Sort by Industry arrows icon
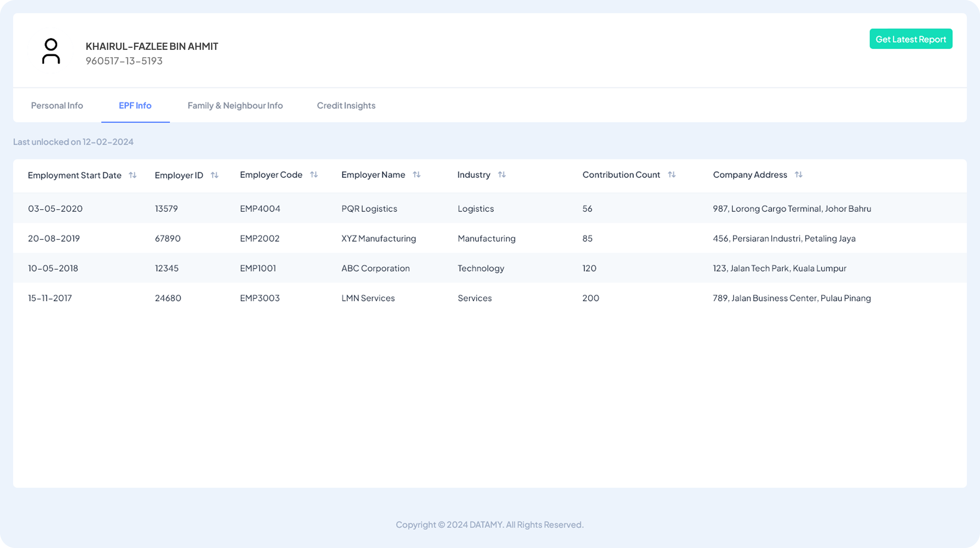 502,175
